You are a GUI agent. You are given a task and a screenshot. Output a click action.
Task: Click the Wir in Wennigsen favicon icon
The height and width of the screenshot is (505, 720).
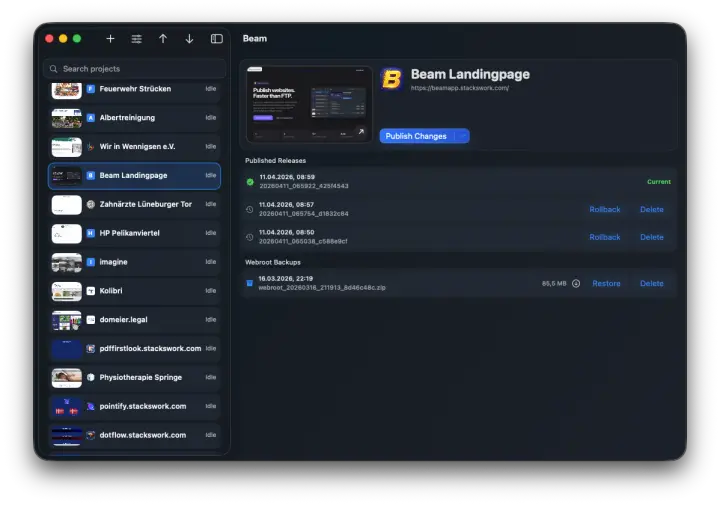point(91,147)
